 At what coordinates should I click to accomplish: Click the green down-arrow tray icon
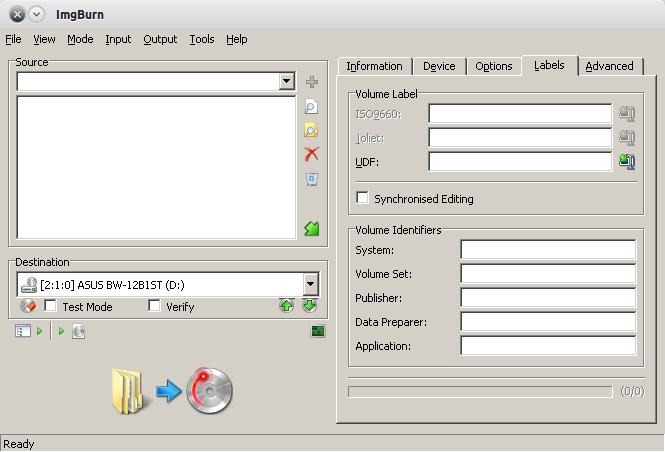point(310,306)
